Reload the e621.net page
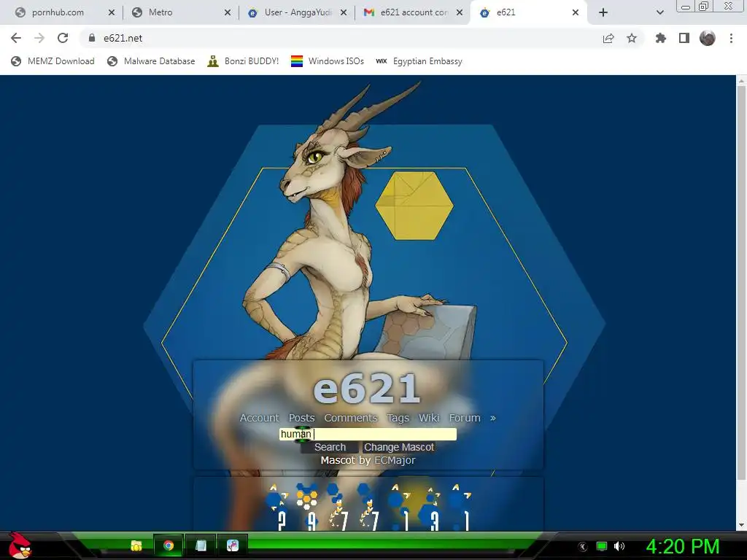The height and width of the screenshot is (560, 747). [x=63, y=38]
